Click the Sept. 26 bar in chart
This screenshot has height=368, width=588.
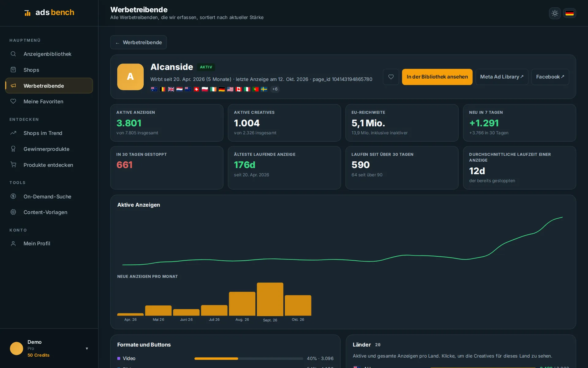270,299
